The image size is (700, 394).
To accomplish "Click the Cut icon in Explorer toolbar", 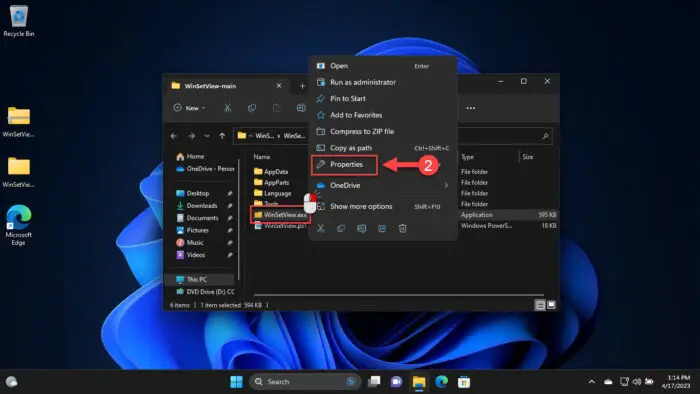I will tap(227, 108).
